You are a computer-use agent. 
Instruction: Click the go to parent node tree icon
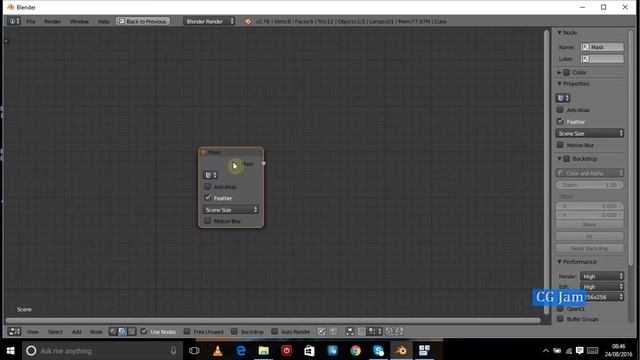[x=333, y=331]
